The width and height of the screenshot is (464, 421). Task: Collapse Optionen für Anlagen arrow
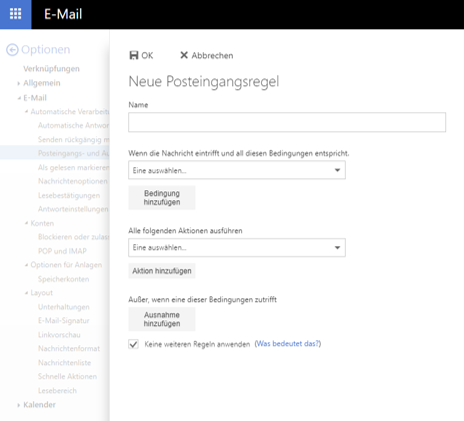click(x=26, y=265)
